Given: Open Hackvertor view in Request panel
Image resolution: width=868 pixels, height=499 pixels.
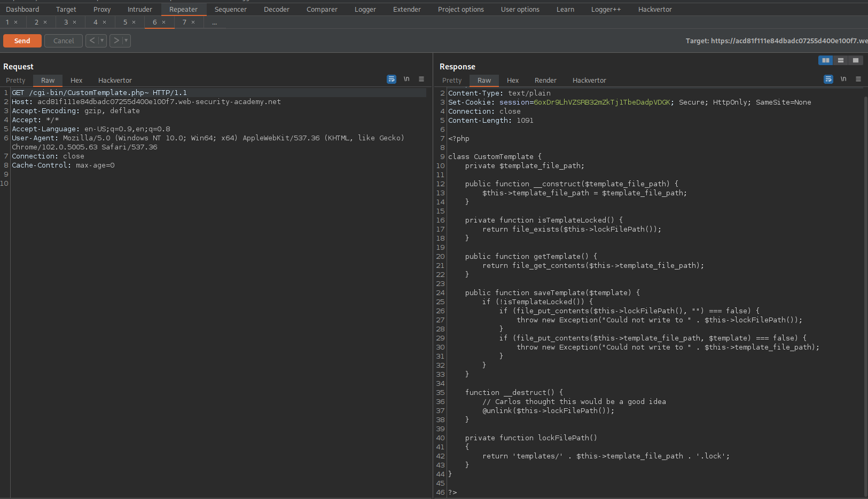Looking at the screenshot, I should [x=115, y=81].
